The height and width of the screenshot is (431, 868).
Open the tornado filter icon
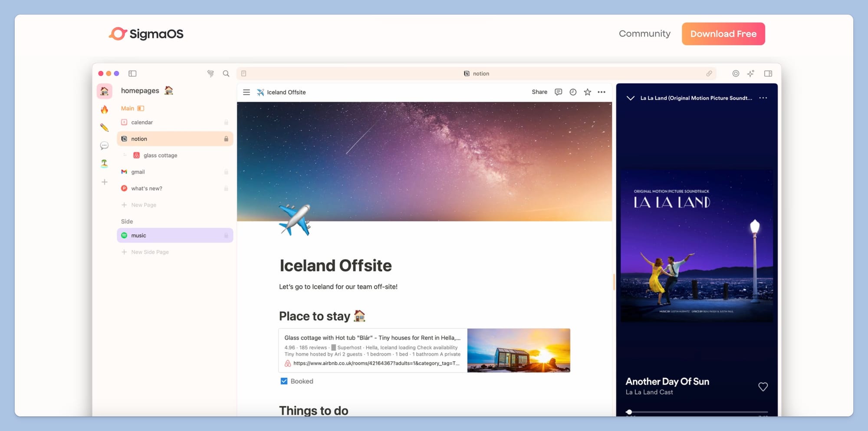210,73
